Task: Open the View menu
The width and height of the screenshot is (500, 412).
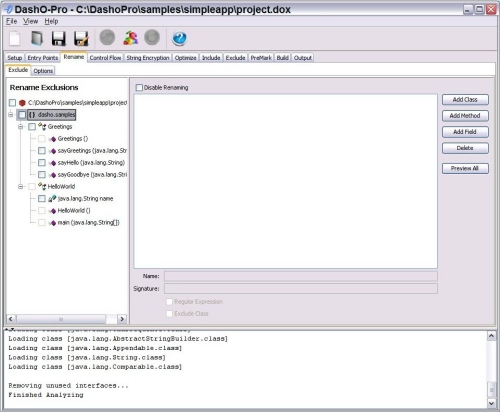Action: pos(30,21)
